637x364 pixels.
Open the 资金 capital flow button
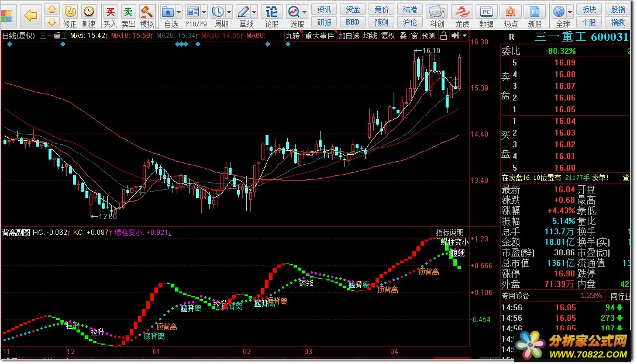[353, 9]
